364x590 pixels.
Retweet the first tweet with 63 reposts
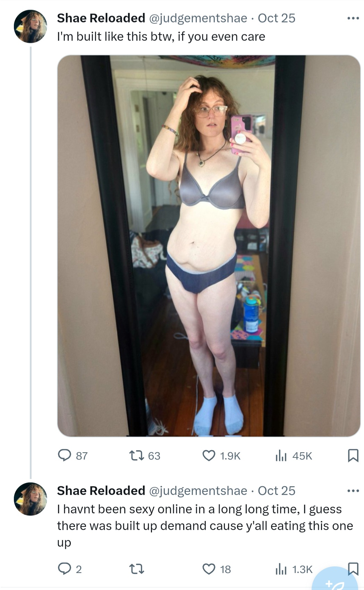click(135, 455)
